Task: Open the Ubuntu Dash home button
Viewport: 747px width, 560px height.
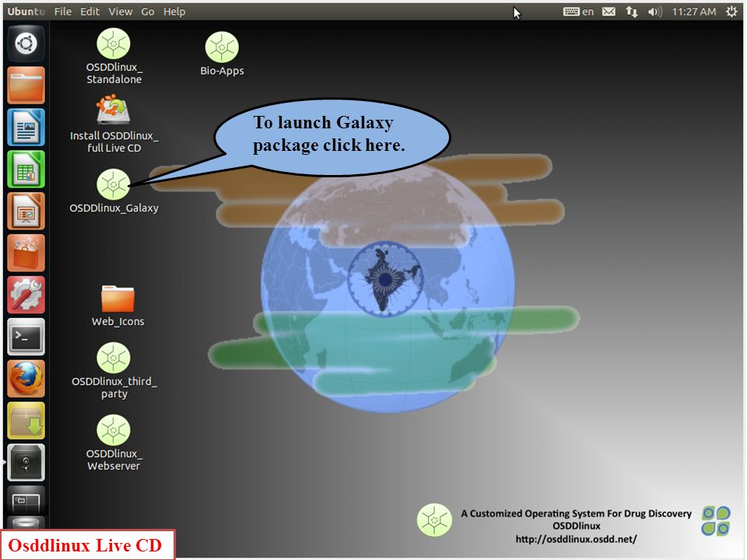Action: point(26,44)
